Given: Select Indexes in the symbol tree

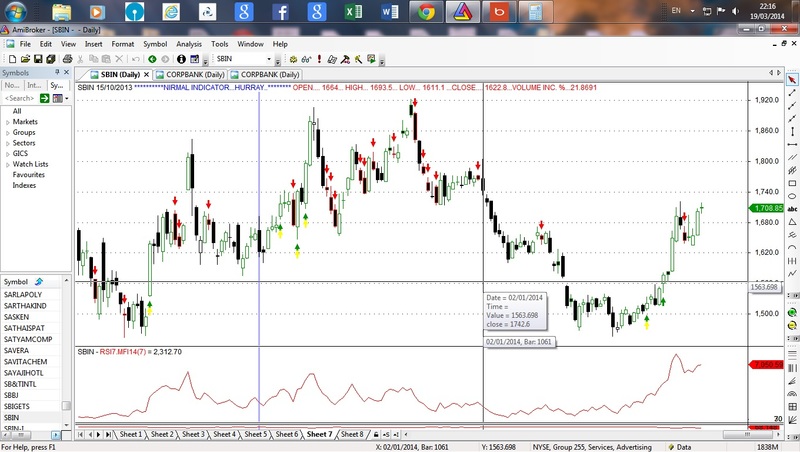Looking at the screenshot, I should pyautogui.click(x=24, y=185).
